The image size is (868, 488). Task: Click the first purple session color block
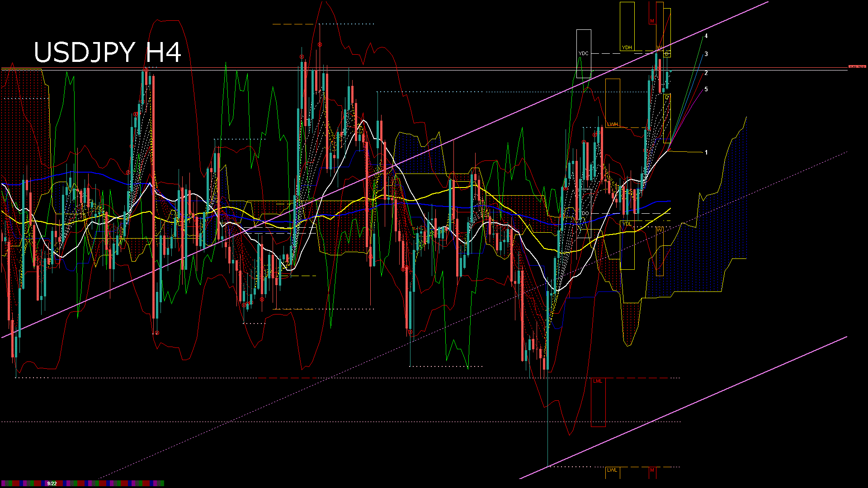4,483
